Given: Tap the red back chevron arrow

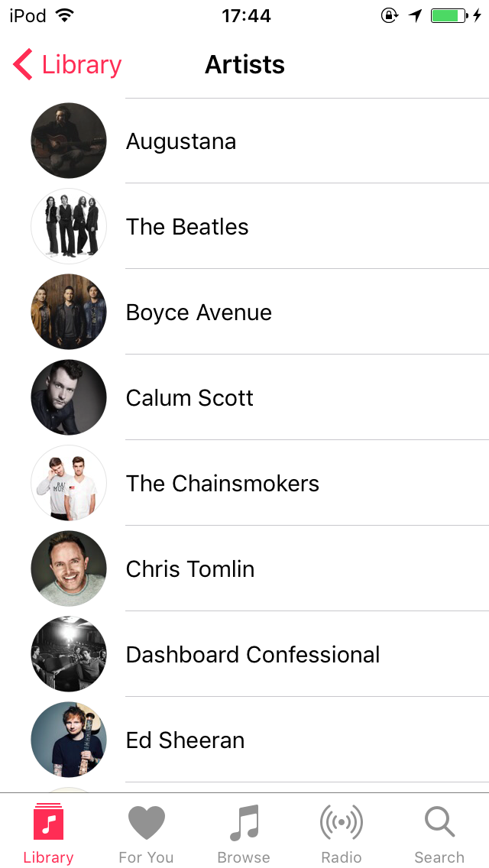Looking at the screenshot, I should tap(23, 64).
